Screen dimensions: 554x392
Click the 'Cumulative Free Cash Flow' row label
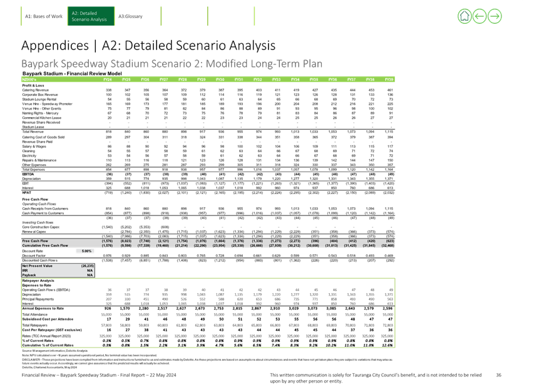(x=45, y=245)
